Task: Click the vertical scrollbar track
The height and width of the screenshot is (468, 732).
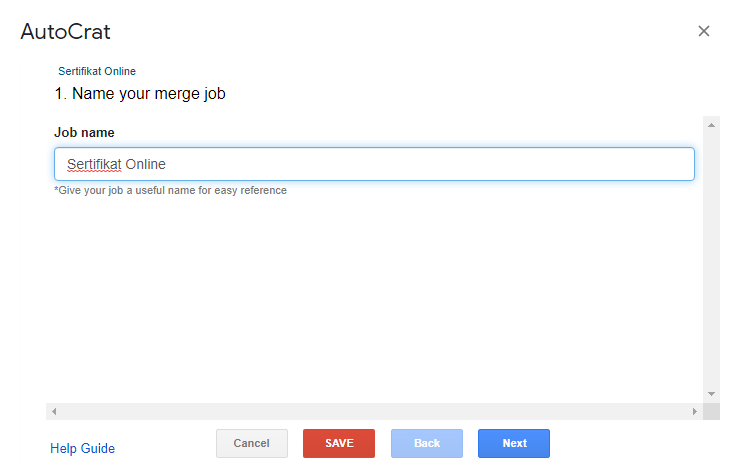Action: tap(711, 259)
